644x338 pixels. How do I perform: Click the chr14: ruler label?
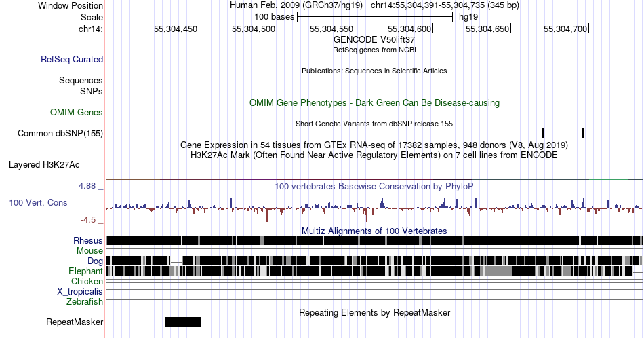(91, 29)
